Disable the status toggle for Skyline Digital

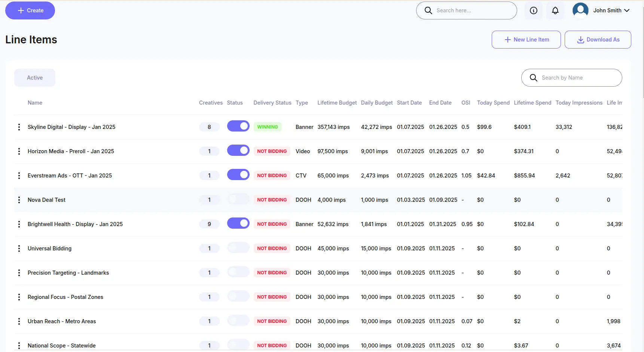(x=238, y=126)
